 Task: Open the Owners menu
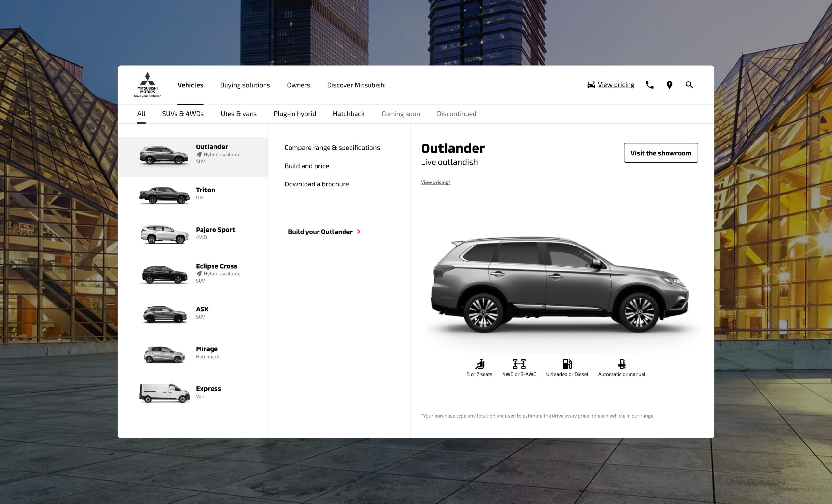pos(298,85)
